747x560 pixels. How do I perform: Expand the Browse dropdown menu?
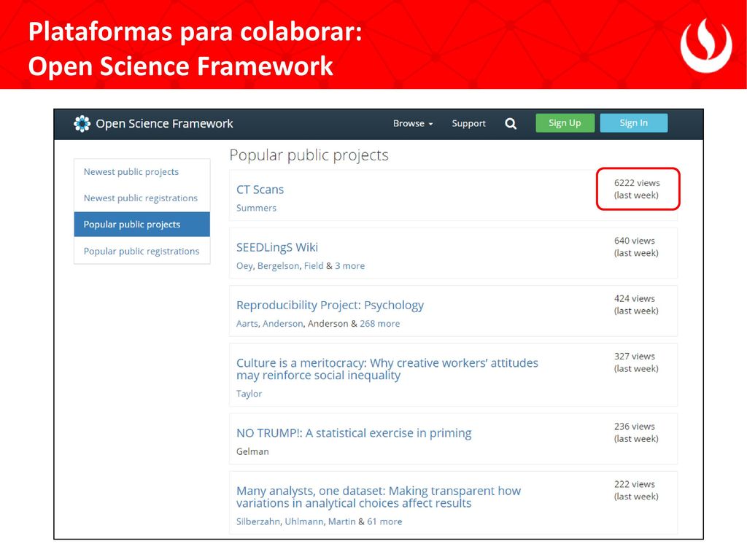click(x=413, y=123)
